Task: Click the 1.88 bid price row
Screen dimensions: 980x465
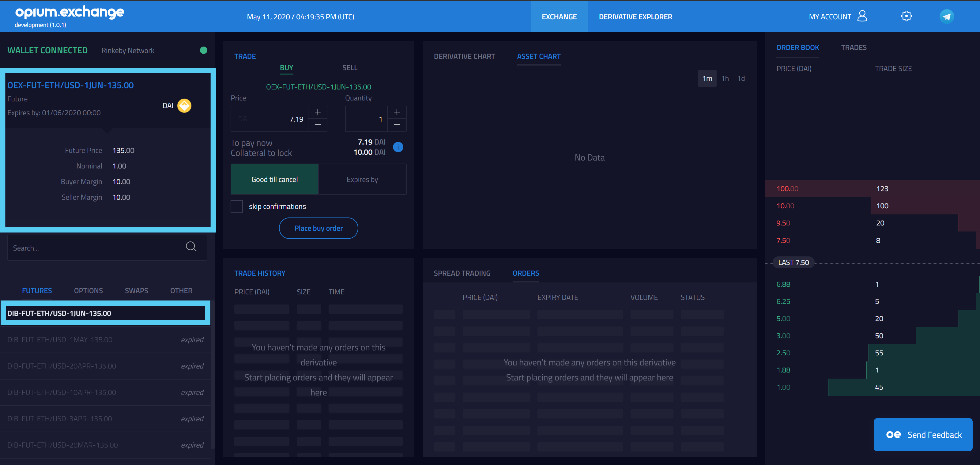Action: pos(872,370)
